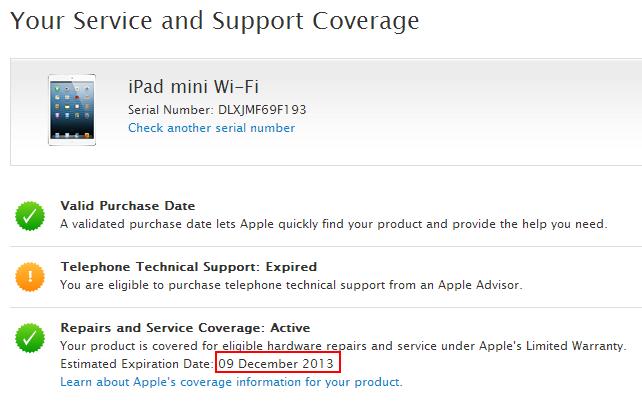Click the Estimated Expiration Date label
This screenshot has height=402, width=642.
click(137, 363)
